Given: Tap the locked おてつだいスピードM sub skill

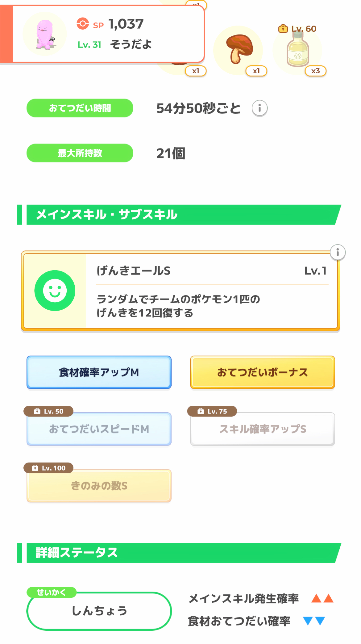Looking at the screenshot, I should point(99,429).
